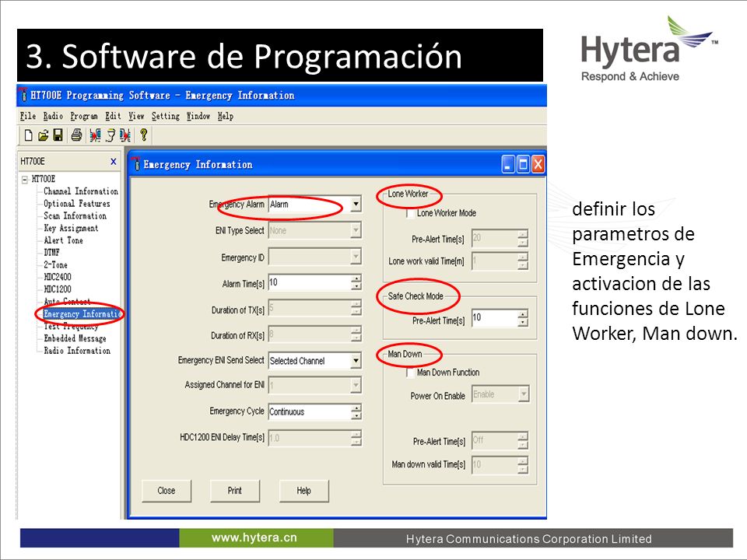Enable Man Down Function checkbox

[411, 373]
